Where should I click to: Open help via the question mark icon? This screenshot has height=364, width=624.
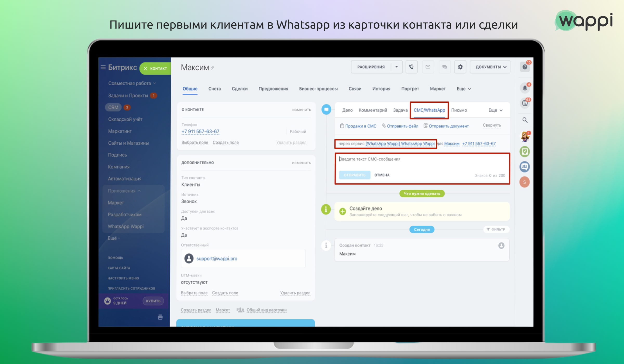click(x=525, y=67)
